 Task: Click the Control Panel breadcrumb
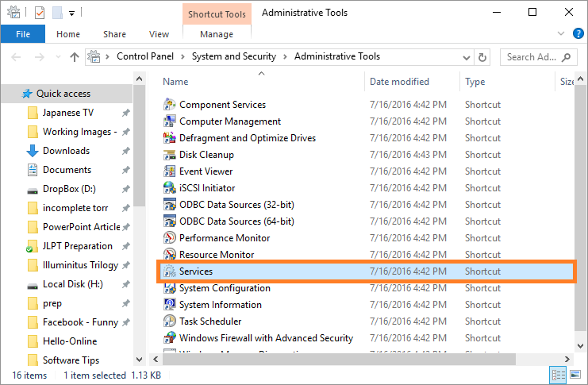pyautogui.click(x=145, y=56)
